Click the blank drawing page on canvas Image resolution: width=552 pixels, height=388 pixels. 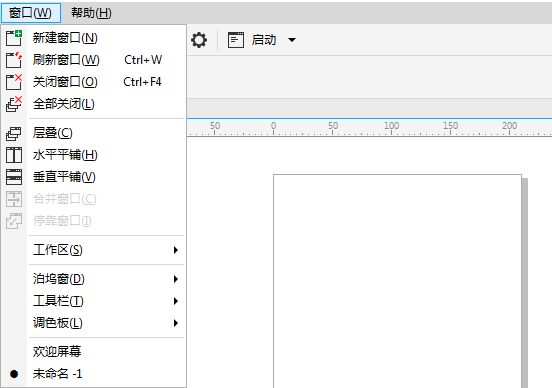(x=397, y=281)
